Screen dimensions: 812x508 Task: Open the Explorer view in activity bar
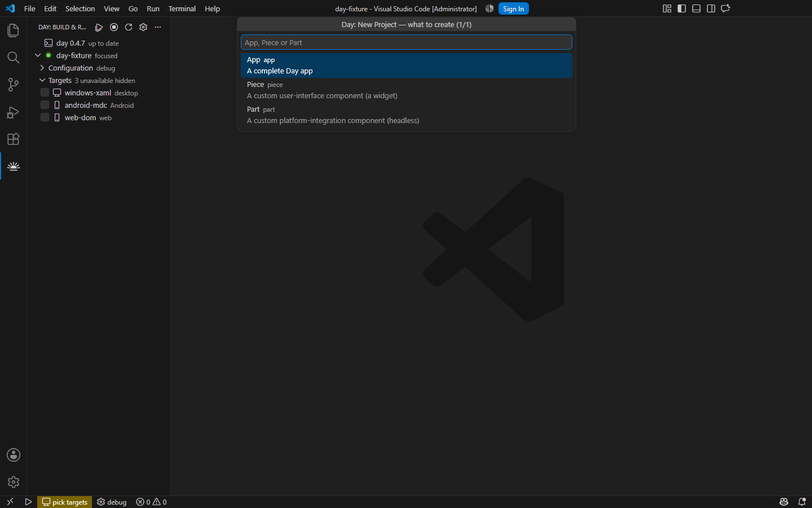13,30
